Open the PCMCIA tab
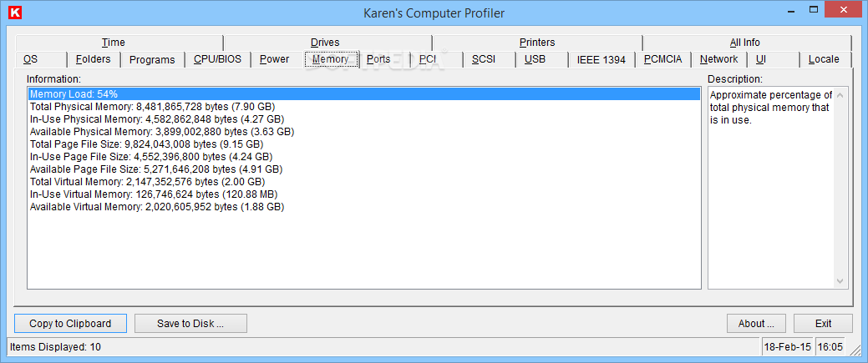The width and height of the screenshot is (868, 363). coord(662,59)
